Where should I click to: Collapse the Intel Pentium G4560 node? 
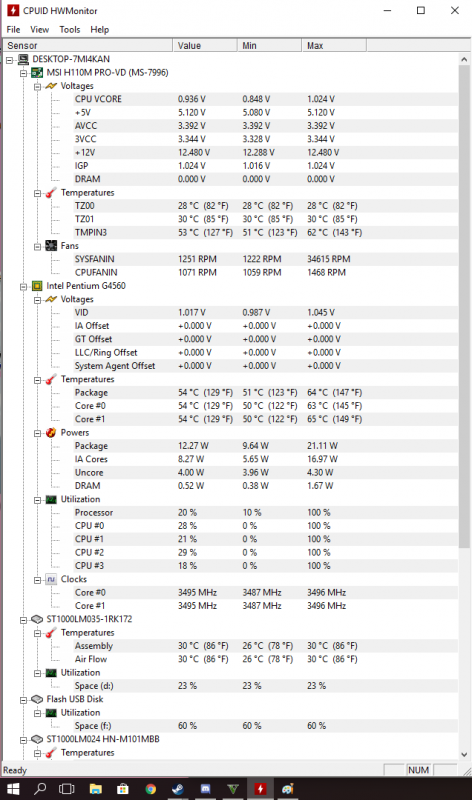[x=23, y=287]
